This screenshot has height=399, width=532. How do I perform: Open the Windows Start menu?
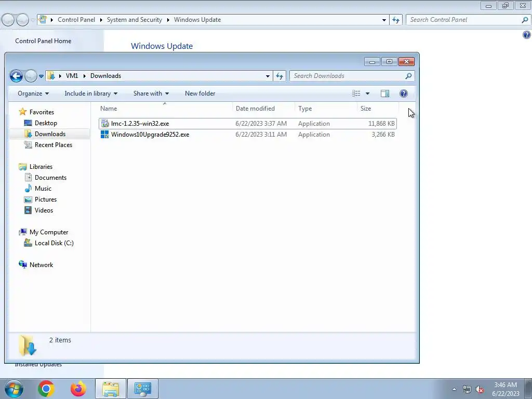pyautogui.click(x=14, y=389)
